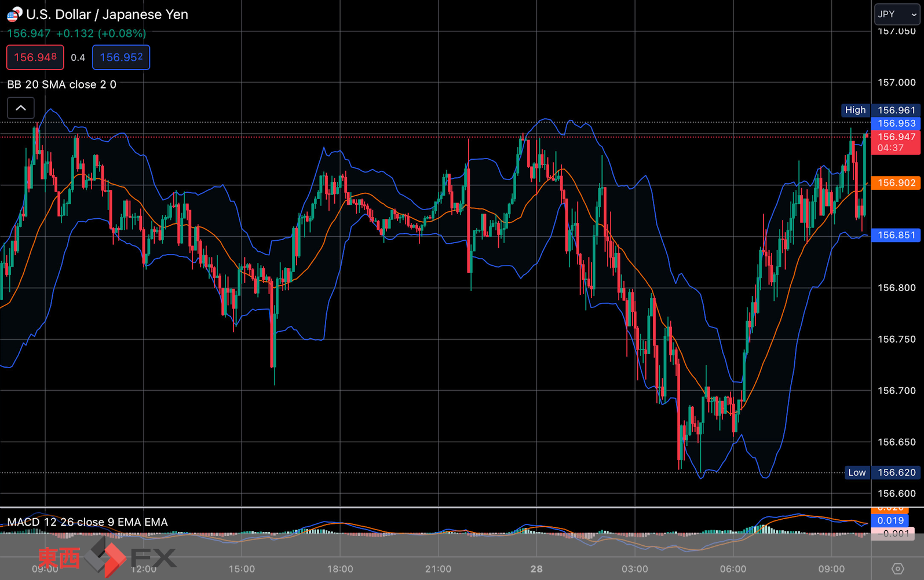
Task: Click the 03:00 time axis label
Action: (x=635, y=569)
